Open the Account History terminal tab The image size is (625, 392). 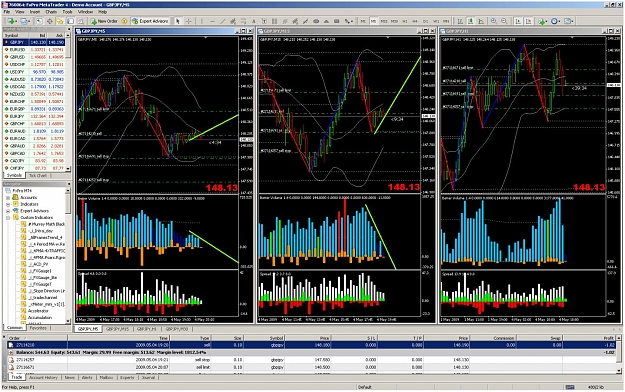point(43,377)
